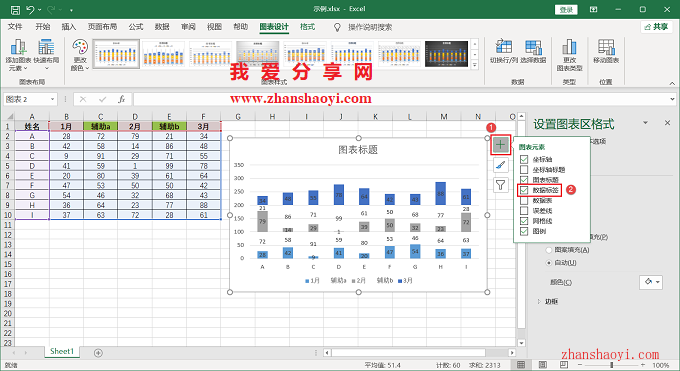This screenshot has height=371, width=680.
Task: Click zoom in plus button
Action: (x=643, y=365)
